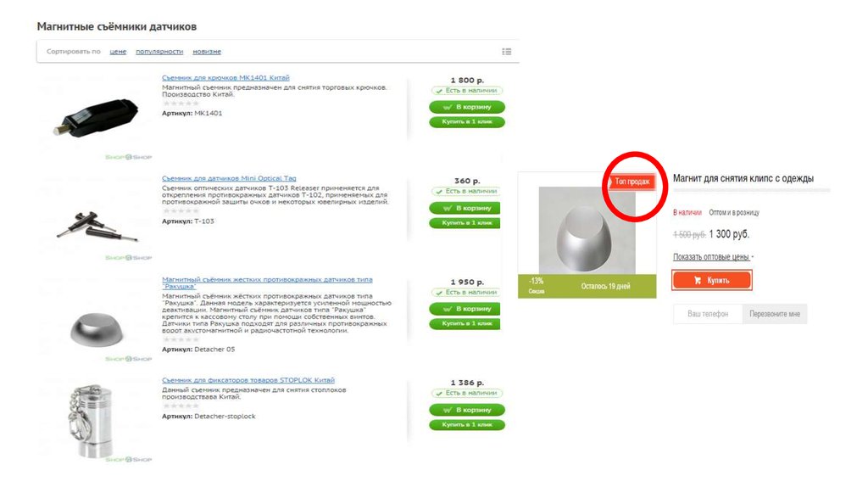Expand Показать оптовые цены dropdown
The height and width of the screenshot is (487, 868).
pos(713,257)
